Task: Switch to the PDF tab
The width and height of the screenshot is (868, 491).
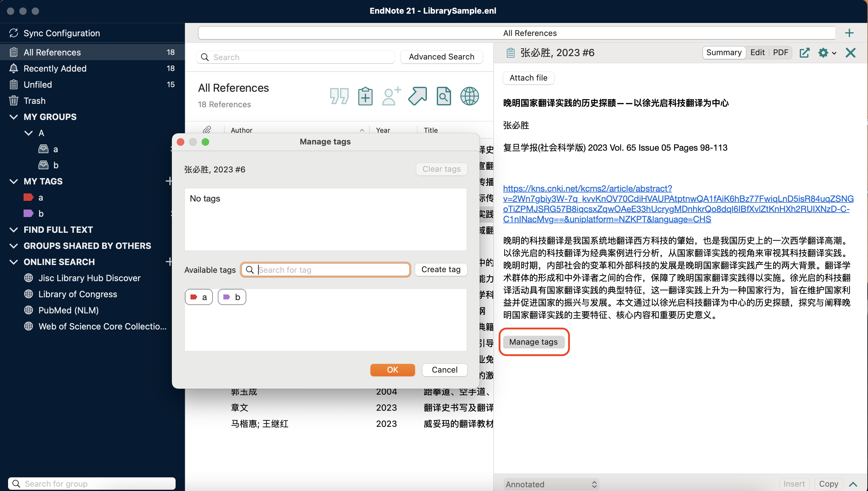Action: (x=780, y=53)
